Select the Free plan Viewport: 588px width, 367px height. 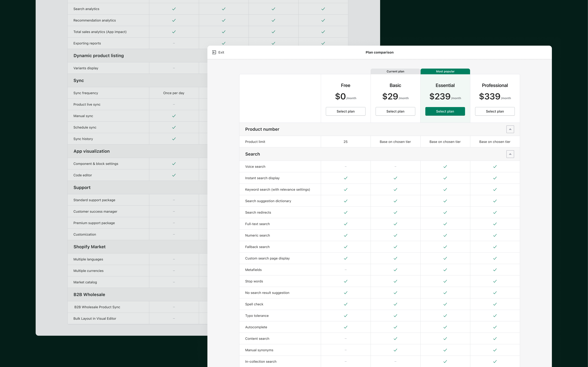pos(345,111)
